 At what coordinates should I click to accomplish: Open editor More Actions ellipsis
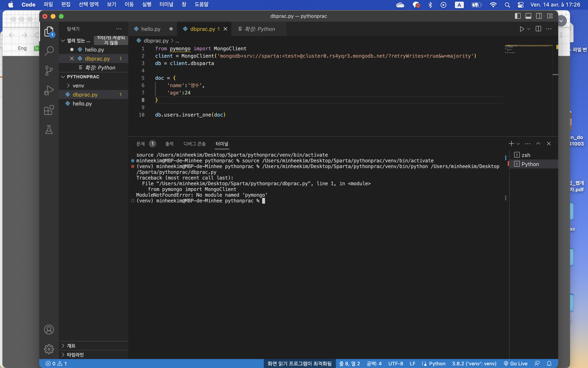pos(549,29)
